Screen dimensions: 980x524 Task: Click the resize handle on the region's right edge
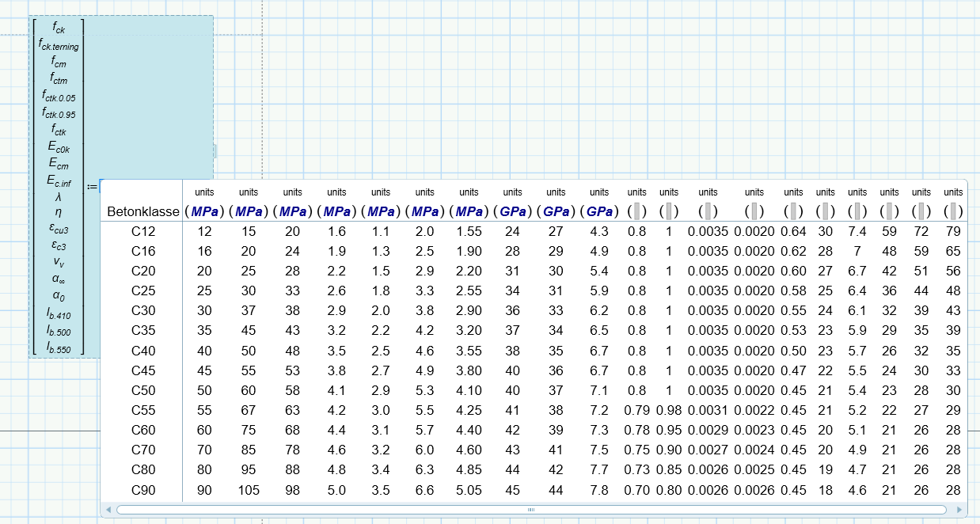click(214, 150)
